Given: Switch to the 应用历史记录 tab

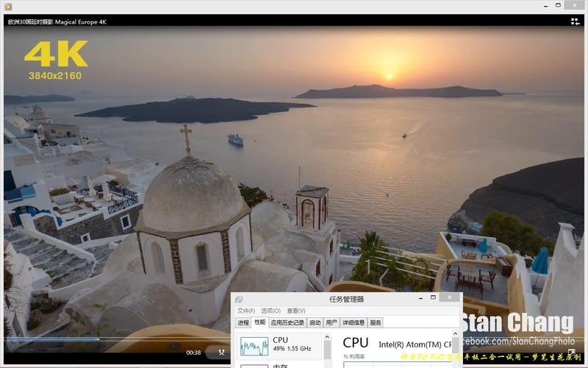Looking at the screenshot, I should click(x=287, y=322).
